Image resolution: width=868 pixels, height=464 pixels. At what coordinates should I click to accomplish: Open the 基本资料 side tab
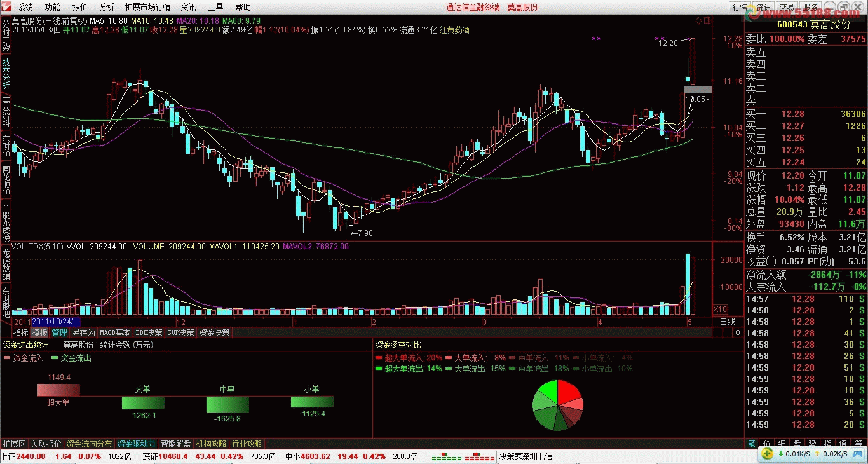click(6, 112)
